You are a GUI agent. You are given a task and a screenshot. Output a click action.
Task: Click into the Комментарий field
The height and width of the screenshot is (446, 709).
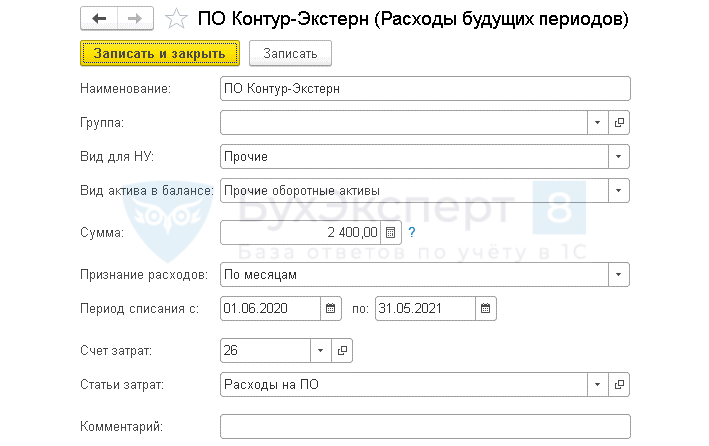pyautogui.click(x=425, y=427)
